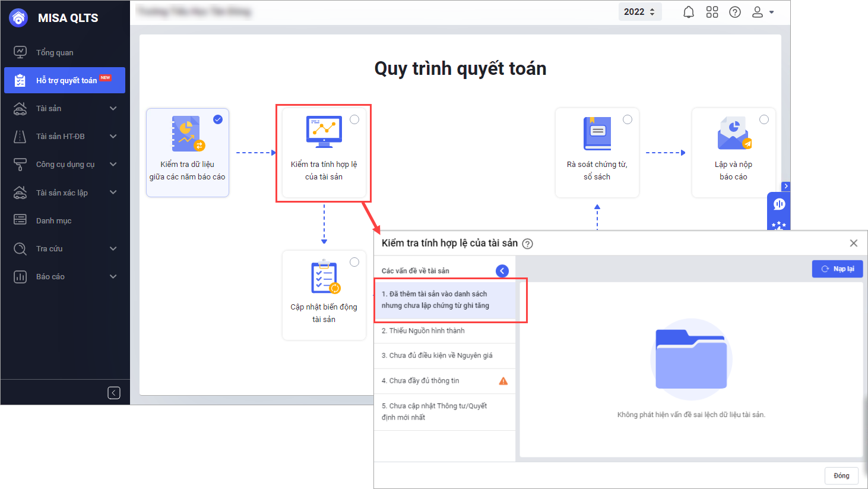Expand the right-edge side panel arrow
The height and width of the screenshot is (489, 868).
[786, 187]
